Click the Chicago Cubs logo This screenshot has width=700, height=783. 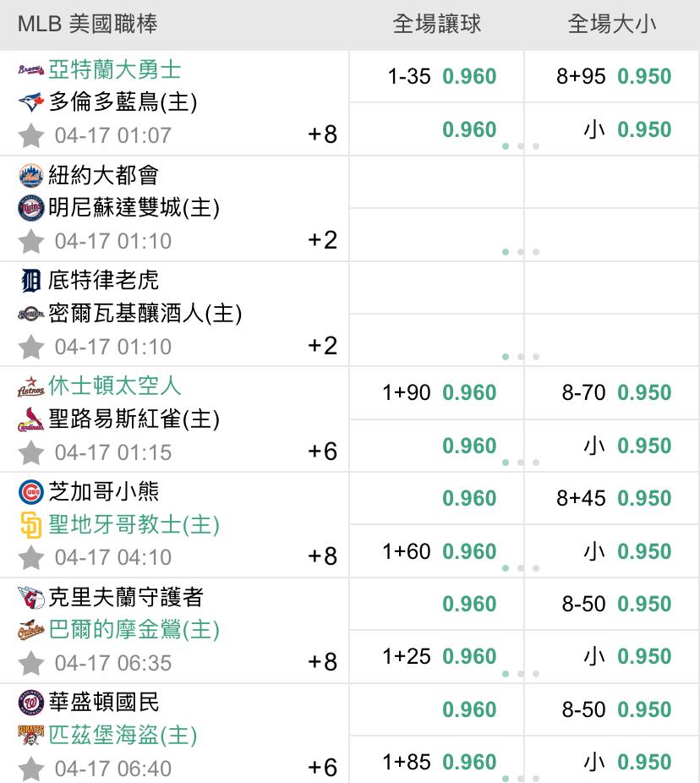tap(31, 492)
